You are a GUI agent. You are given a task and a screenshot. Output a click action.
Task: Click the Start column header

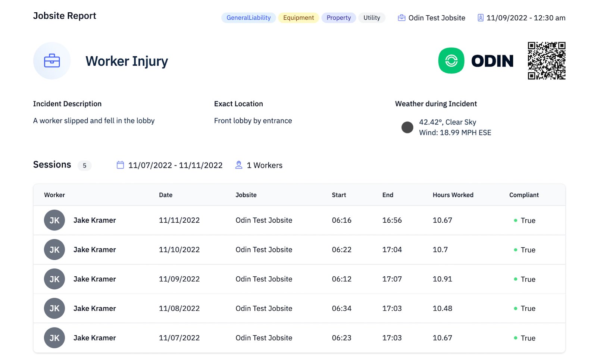pos(339,195)
